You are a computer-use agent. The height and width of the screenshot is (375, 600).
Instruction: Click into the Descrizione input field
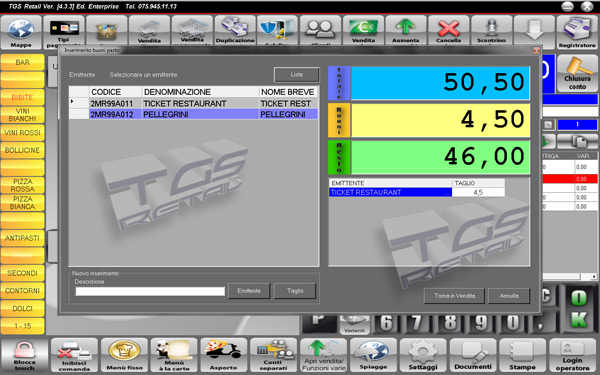[150, 291]
